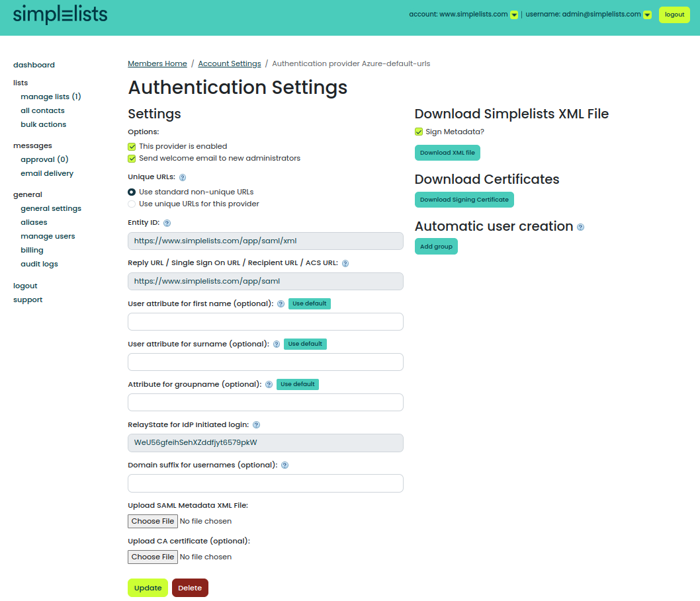Toggle 'Send welcome email to new administrators'
Screen dimensions: 700x601
(132, 159)
